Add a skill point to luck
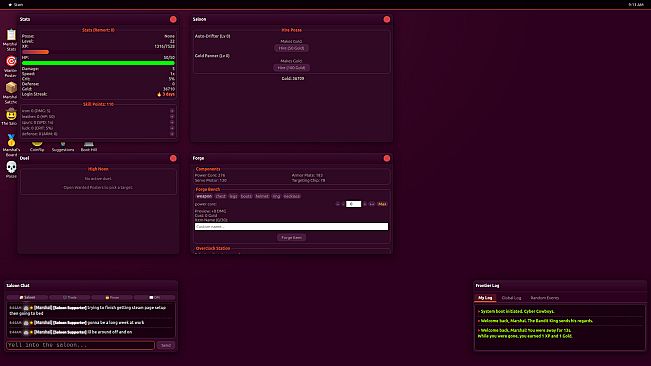651x366 pixels. tap(172, 128)
